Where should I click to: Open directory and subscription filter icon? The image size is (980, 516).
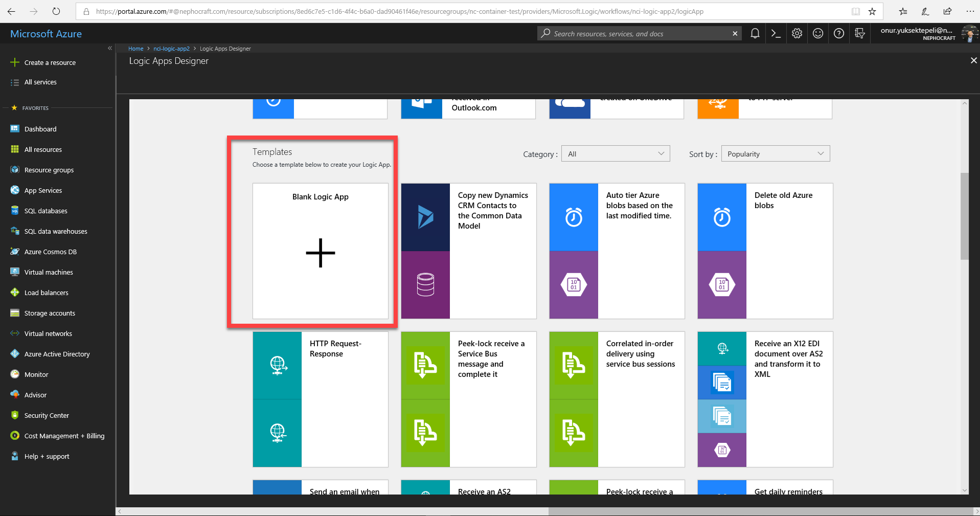point(860,34)
